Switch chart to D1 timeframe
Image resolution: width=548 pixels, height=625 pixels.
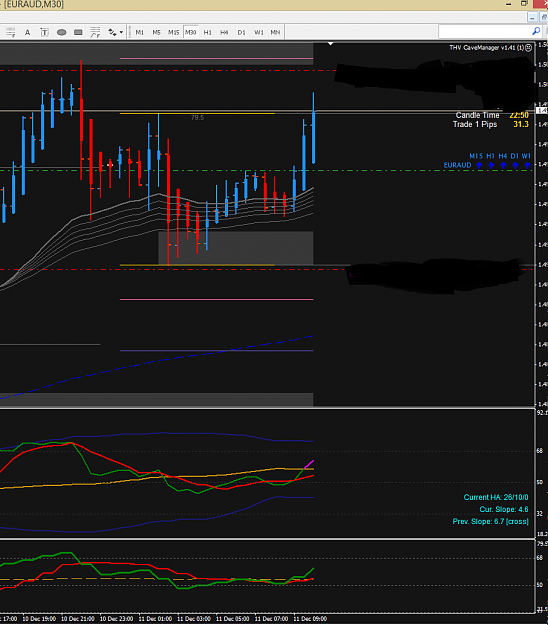pos(242,32)
